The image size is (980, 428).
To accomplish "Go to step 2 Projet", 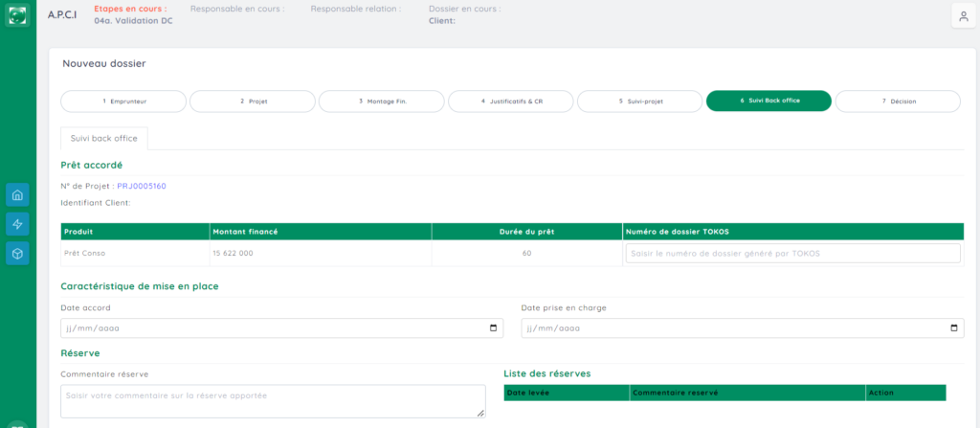I will [x=253, y=101].
